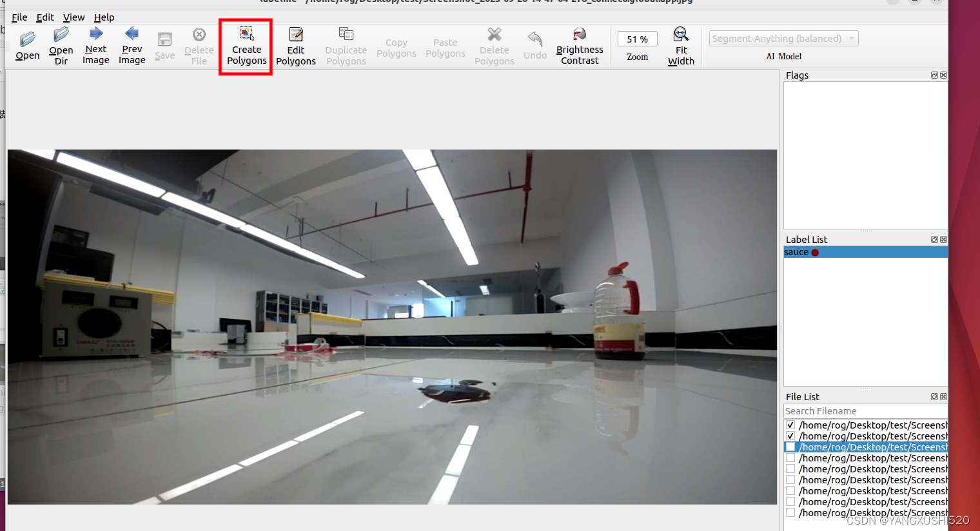Open the Edit menu
The image size is (980, 531).
click(x=45, y=17)
